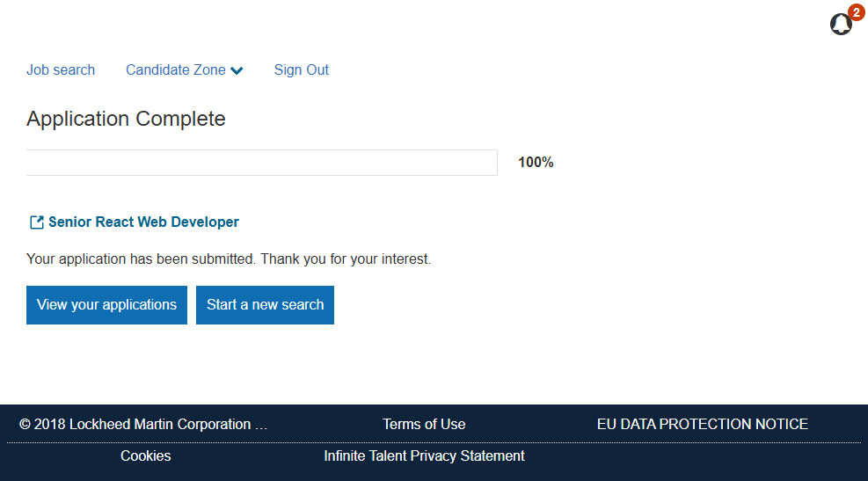
Task: Sign Out of the candidate account
Action: (x=301, y=70)
